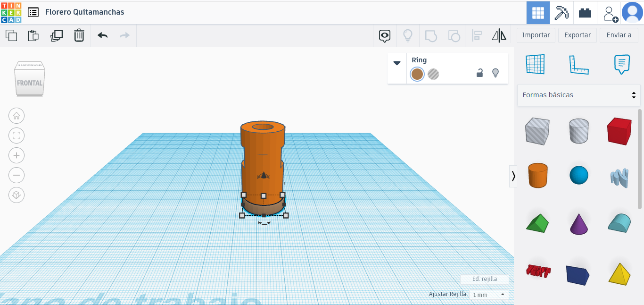Open the user profile avatar
Image resolution: width=644 pixels, height=305 pixels.
pyautogui.click(x=632, y=13)
